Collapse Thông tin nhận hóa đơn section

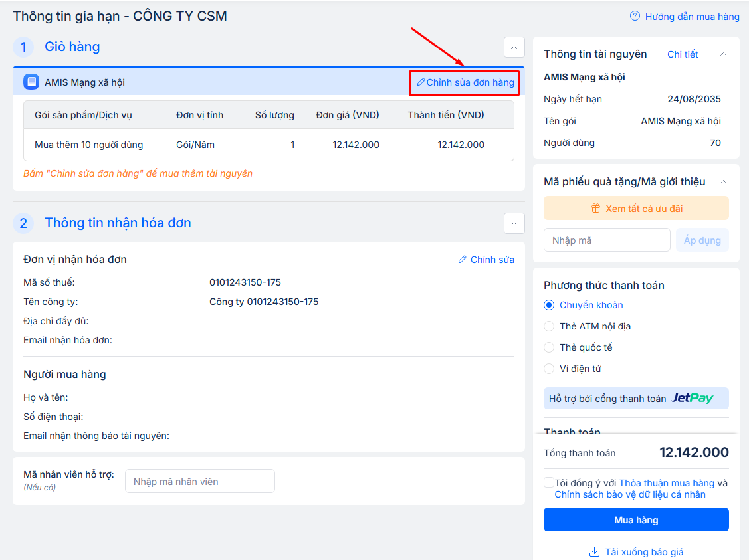click(514, 223)
